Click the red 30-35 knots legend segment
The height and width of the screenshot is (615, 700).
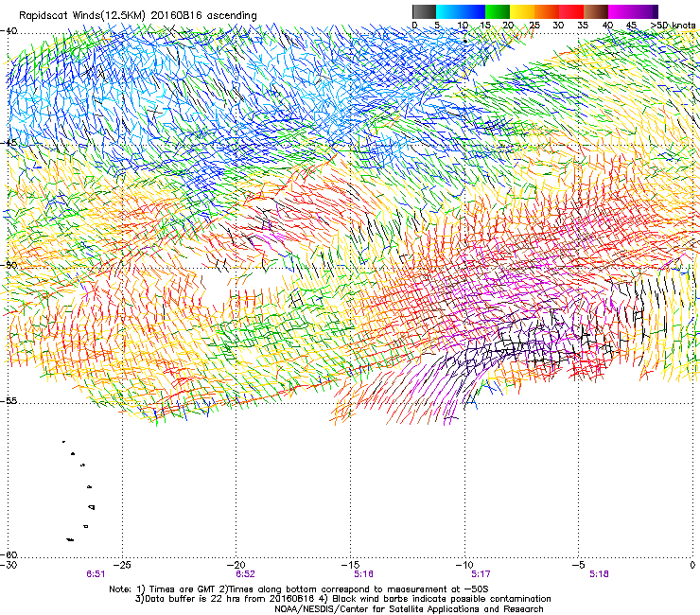[x=571, y=11]
